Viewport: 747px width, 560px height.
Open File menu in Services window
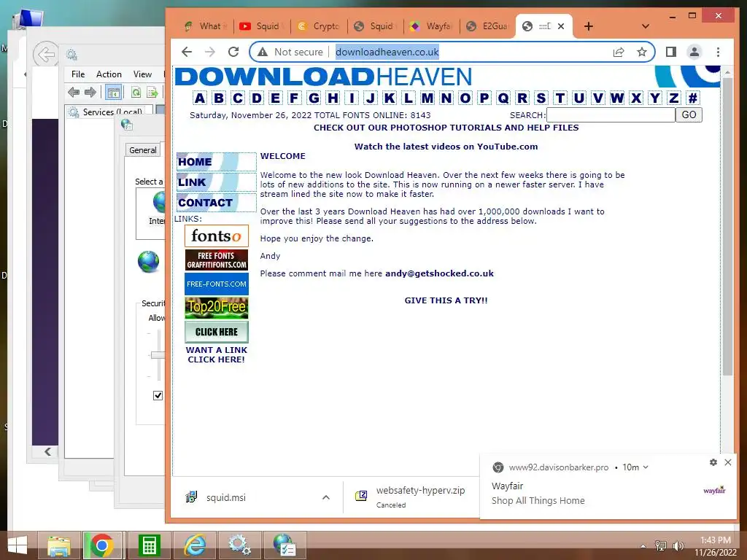(78, 74)
